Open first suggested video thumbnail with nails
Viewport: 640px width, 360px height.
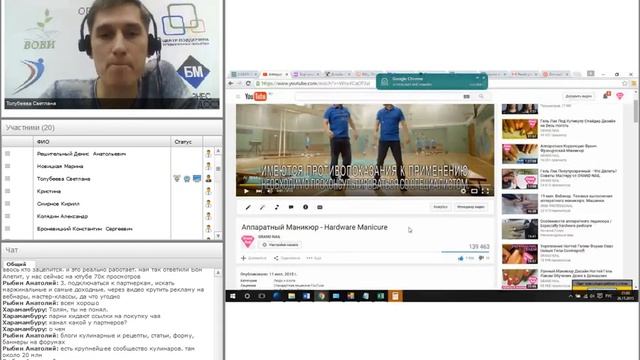coord(520,129)
